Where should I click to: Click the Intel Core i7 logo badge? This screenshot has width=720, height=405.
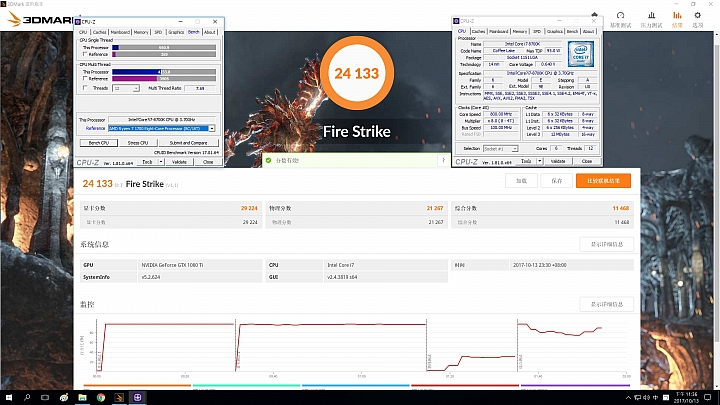581,54
